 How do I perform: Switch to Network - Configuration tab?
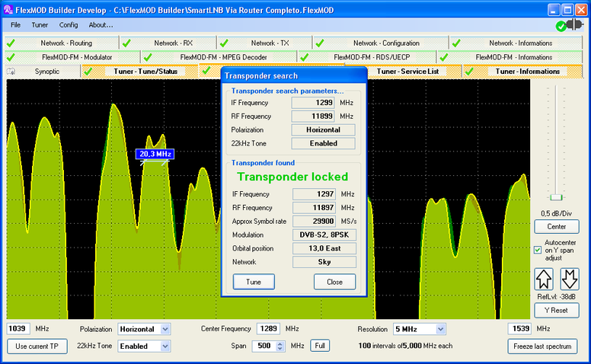[x=381, y=43]
